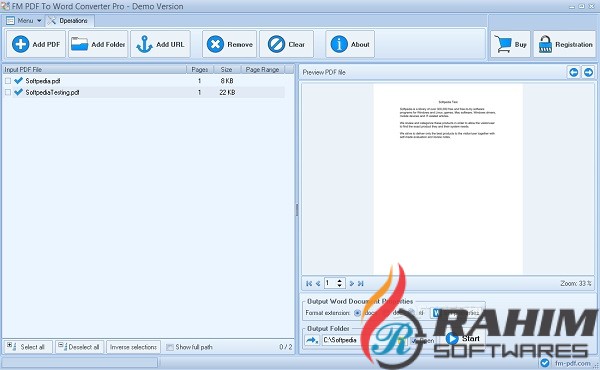Click the 8 KB size cell
Viewport: 600px width, 370px height.
tap(227, 81)
